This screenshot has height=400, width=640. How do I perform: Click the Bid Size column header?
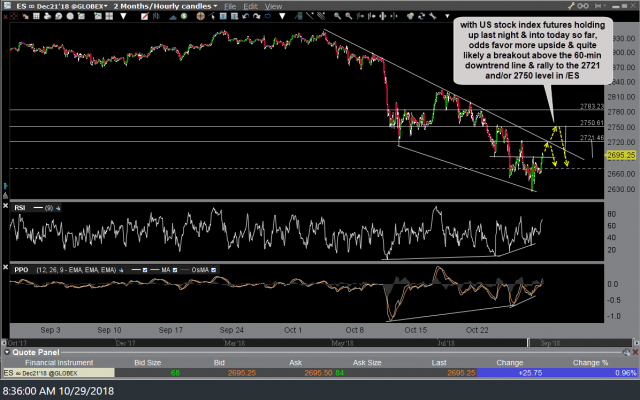147,362
